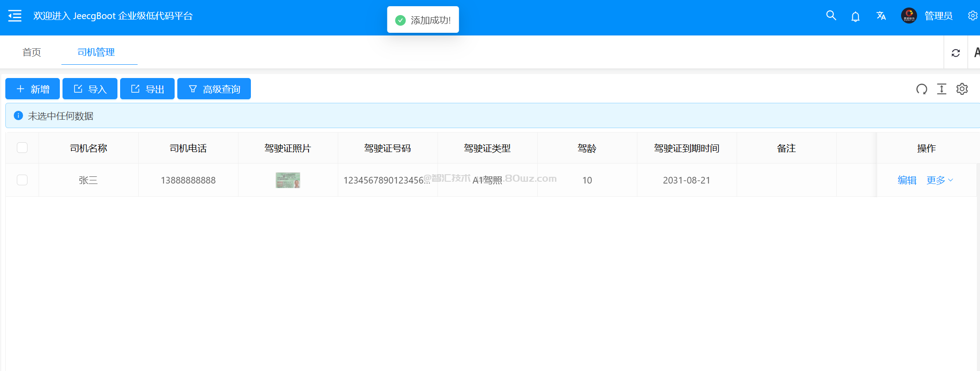Click the 驾驶证照片 column header
The image size is (980, 371).
[x=288, y=148]
